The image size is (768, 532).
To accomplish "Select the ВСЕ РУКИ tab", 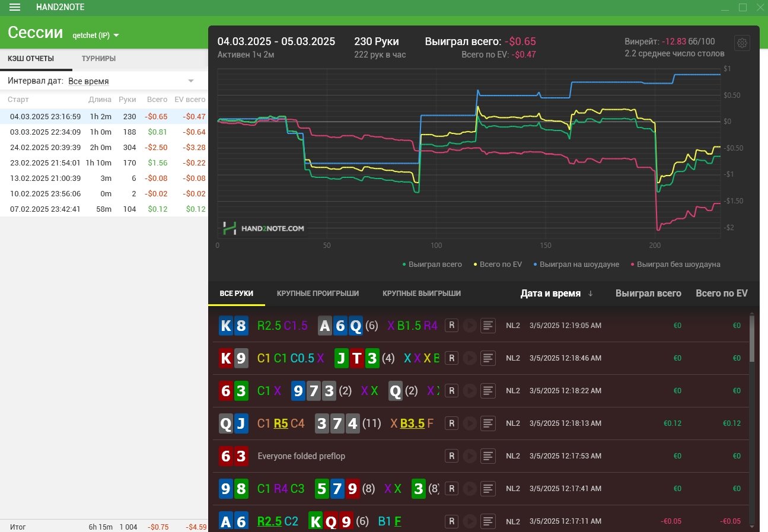I will coord(237,294).
